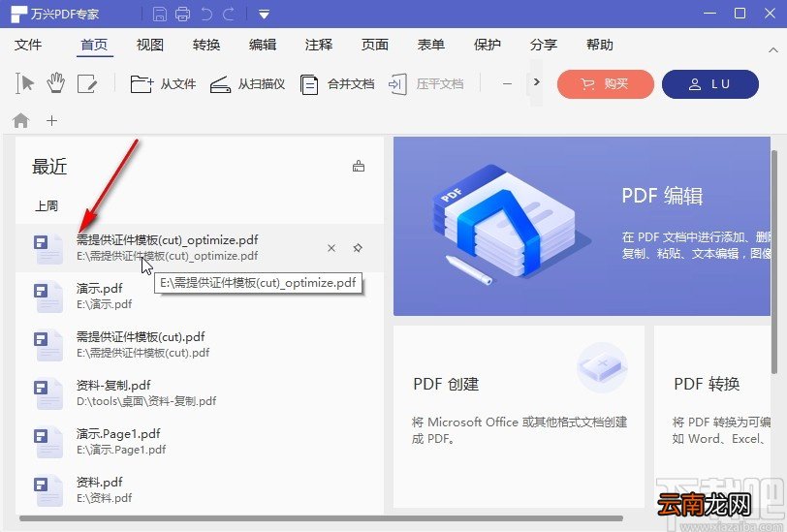787x532 pixels.
Task: Create PDF with 从扫描仪 button
Action: pos(247,83)
